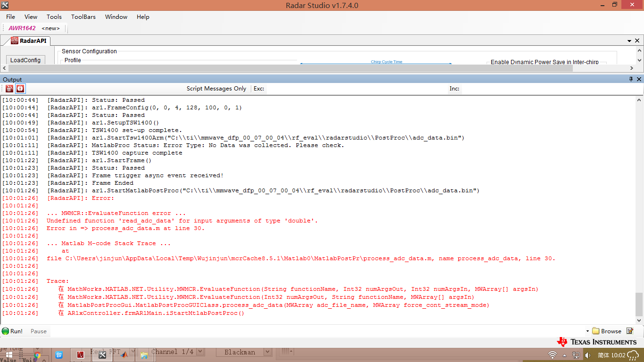
Task: Pin the Output panel with pushpin icon
Action: [x=631, y=79]
